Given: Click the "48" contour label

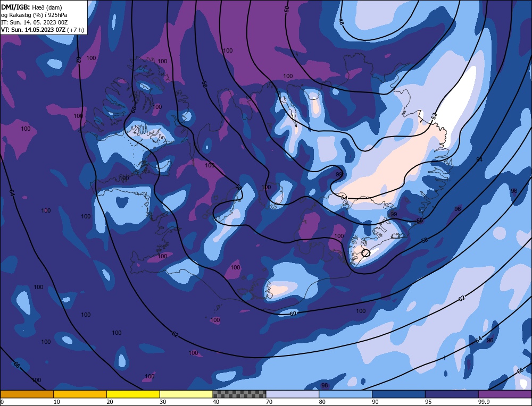Looking at the screenshot, I should click(341, 22).
